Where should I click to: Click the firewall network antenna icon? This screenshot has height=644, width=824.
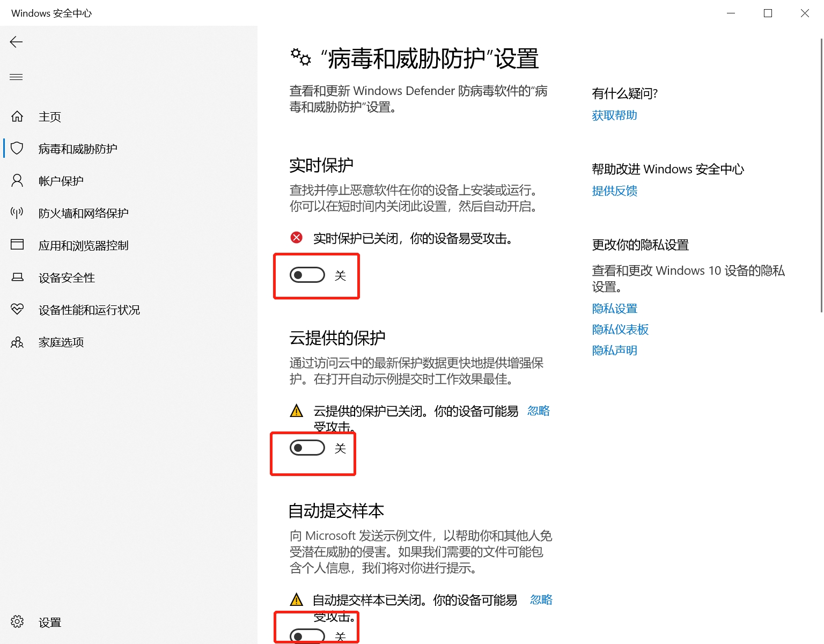point(17,213)
